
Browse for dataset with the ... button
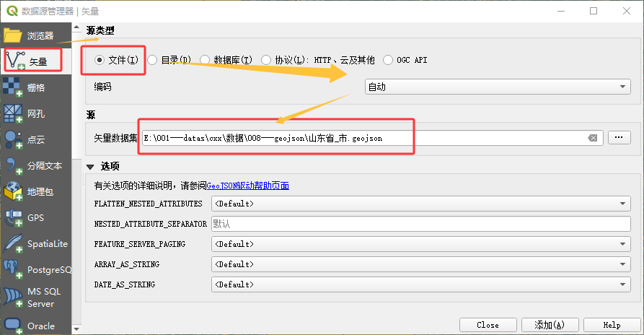pos(619,138)
